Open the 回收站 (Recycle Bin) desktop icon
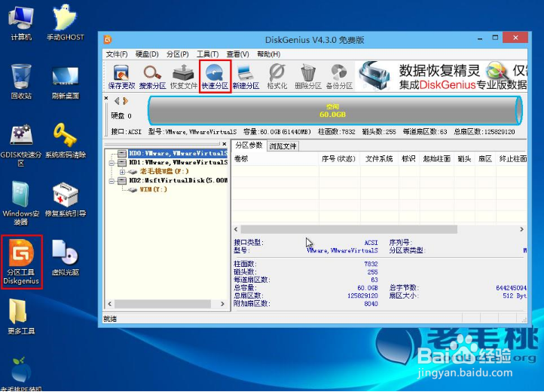The height and width of the screenshot is (392, 544). pyautogui.click(x=21, y=81)
